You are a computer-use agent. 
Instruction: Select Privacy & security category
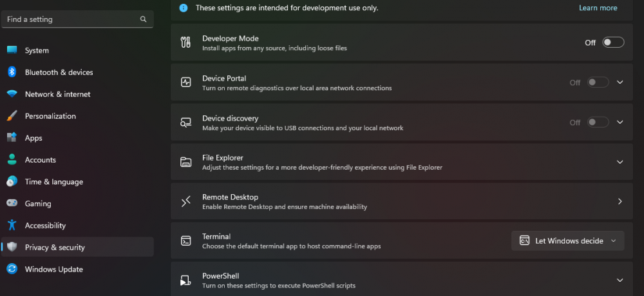tap(78, 247)
